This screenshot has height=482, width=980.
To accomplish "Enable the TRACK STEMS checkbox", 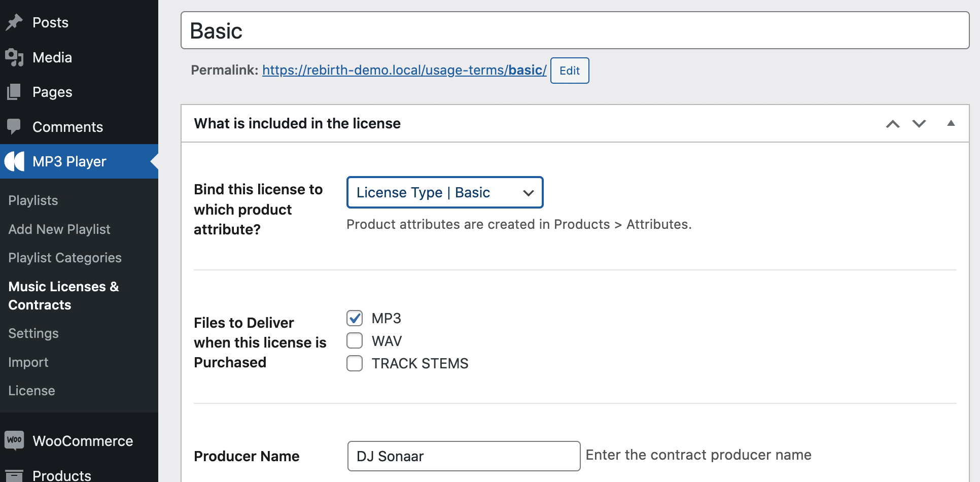I will pos(355,363).
